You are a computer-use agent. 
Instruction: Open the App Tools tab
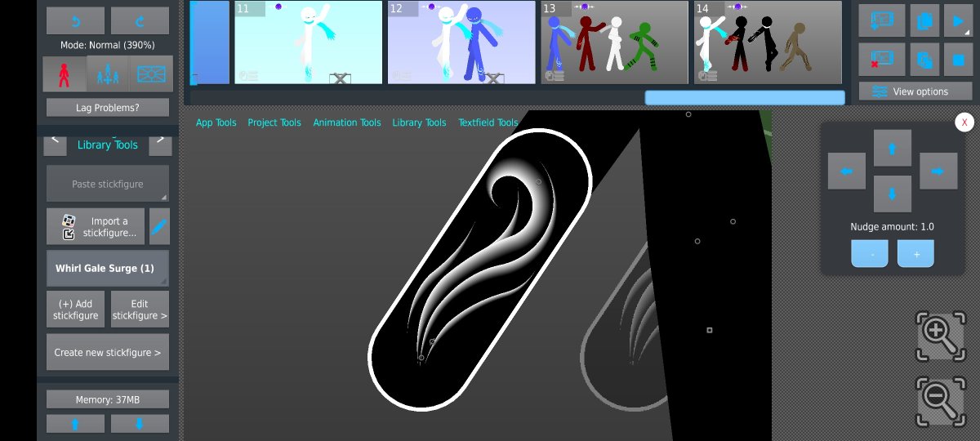tap(216, 122)
